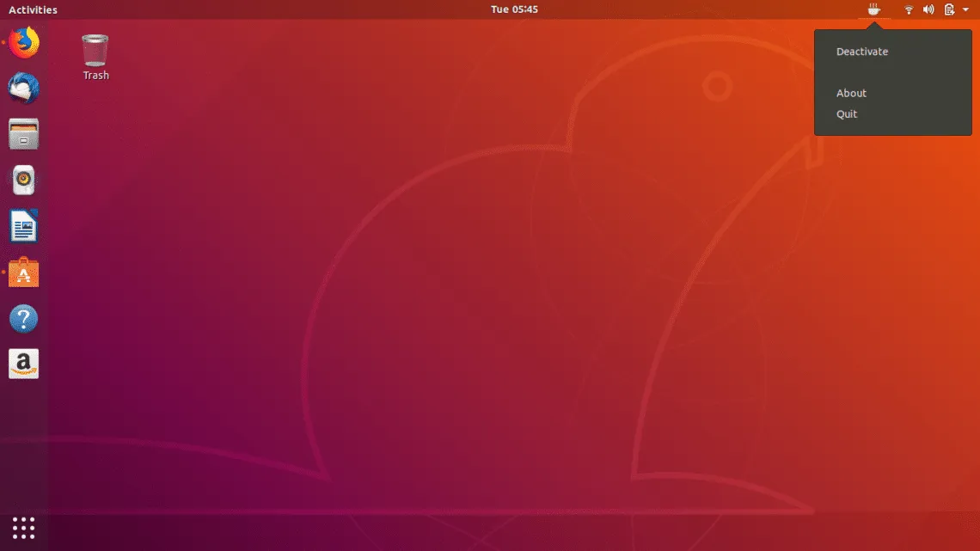Image resolution: width=980 pixels, height=551 pixels.
Task: Launch Rhythmbox music player
Action: [x=24, y=181]
